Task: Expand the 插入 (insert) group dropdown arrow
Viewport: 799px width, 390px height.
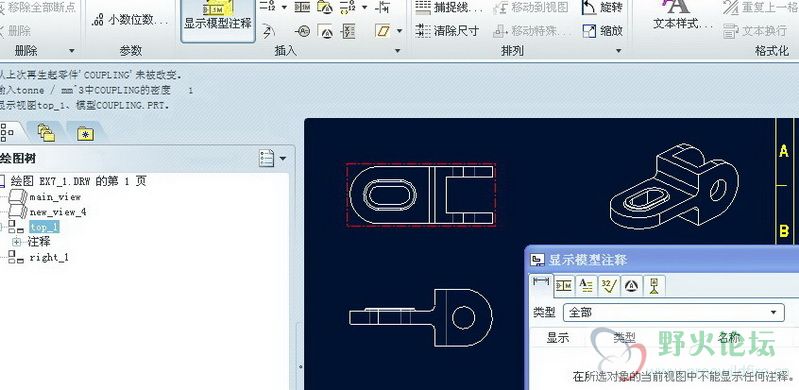Action: (397, 51)
